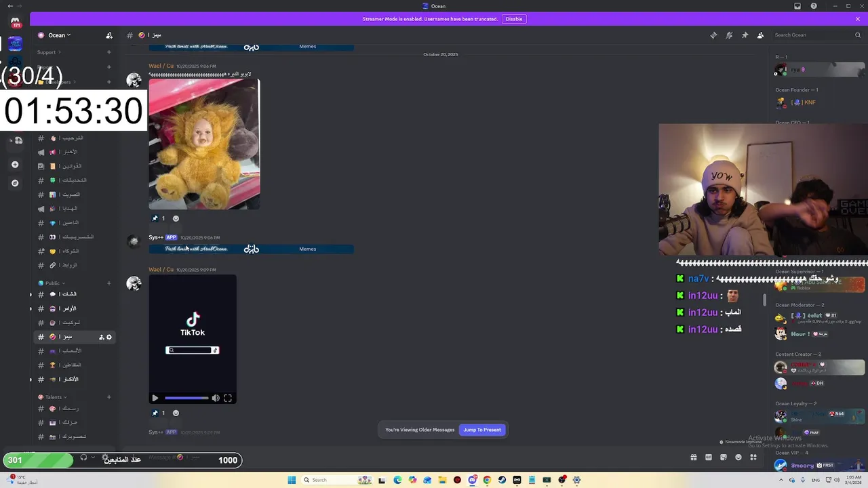Open the الترحيب channel
868x488 pixels.
(x=75, y=138)
